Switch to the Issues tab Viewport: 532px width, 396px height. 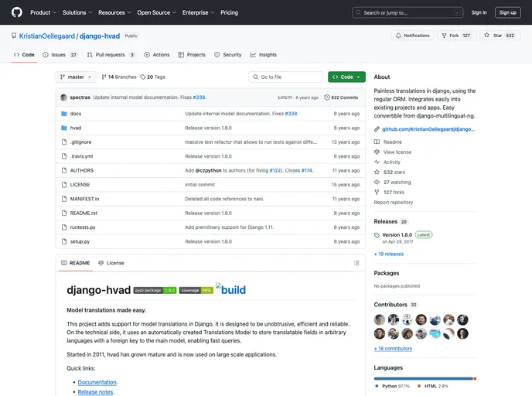tap(60, 55)
